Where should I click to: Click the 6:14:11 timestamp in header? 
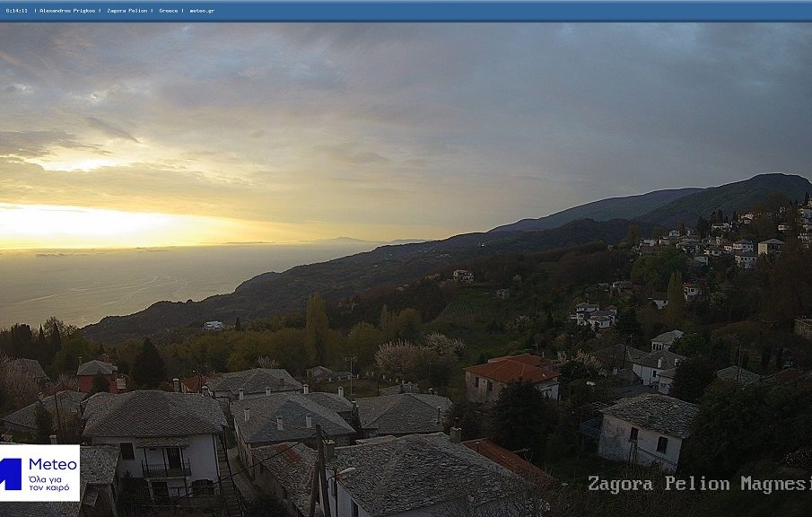point(16,11)
